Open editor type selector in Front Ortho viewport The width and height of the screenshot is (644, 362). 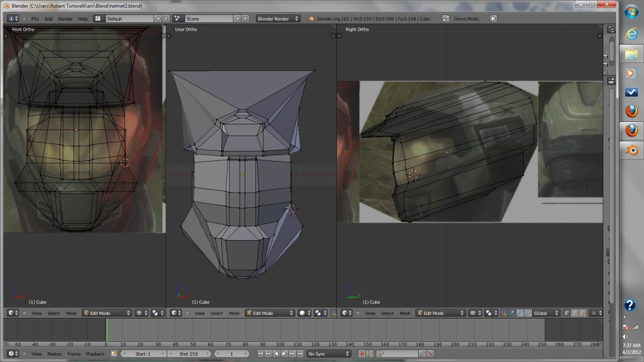tap(13, 313)
